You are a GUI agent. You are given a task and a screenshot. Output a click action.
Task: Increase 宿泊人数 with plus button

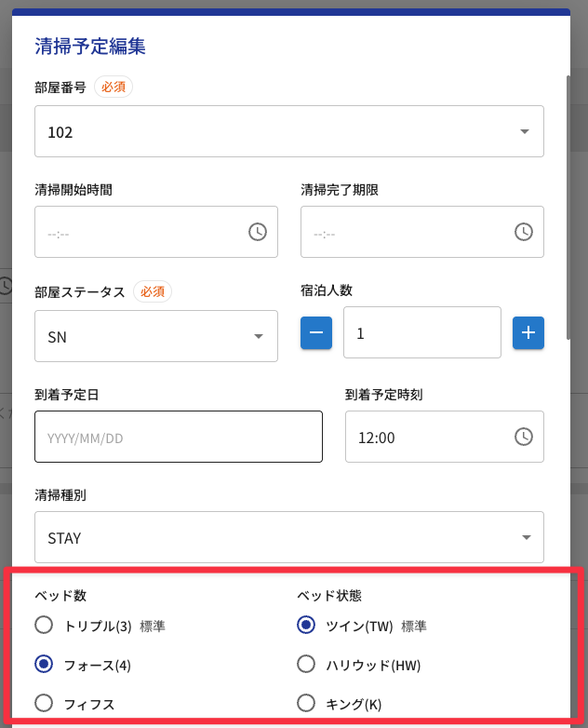pos(528,332)
